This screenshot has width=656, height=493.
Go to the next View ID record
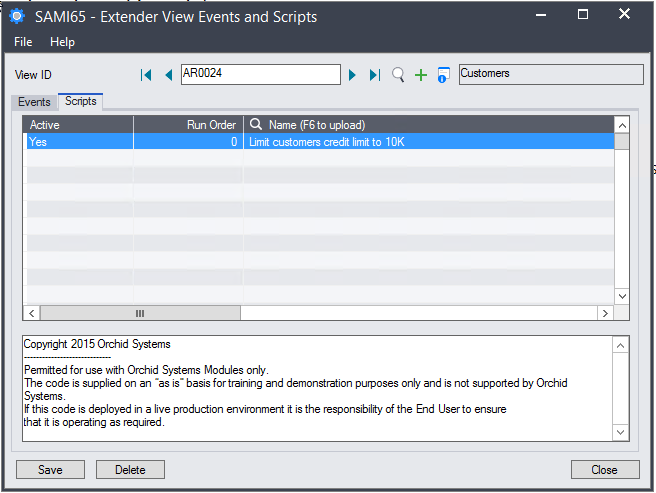(352, 75)
